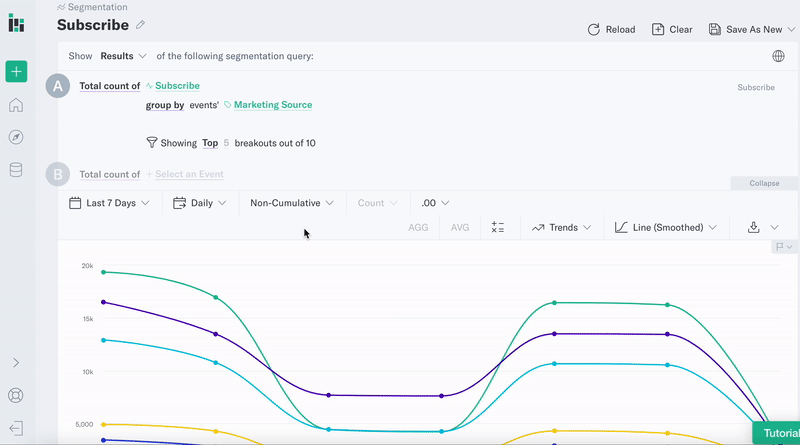
Task: Expand the sidebar with arrow chevron
Action: point(16,362)
